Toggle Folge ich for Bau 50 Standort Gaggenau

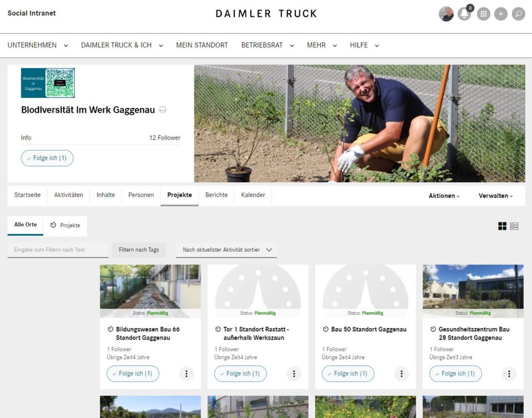(x=348, y=373)
